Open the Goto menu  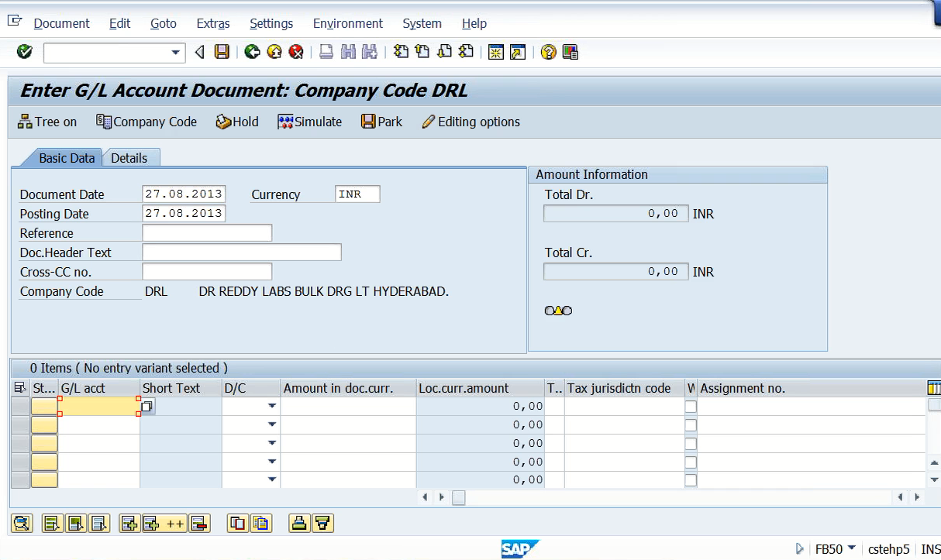click(164, 23)
